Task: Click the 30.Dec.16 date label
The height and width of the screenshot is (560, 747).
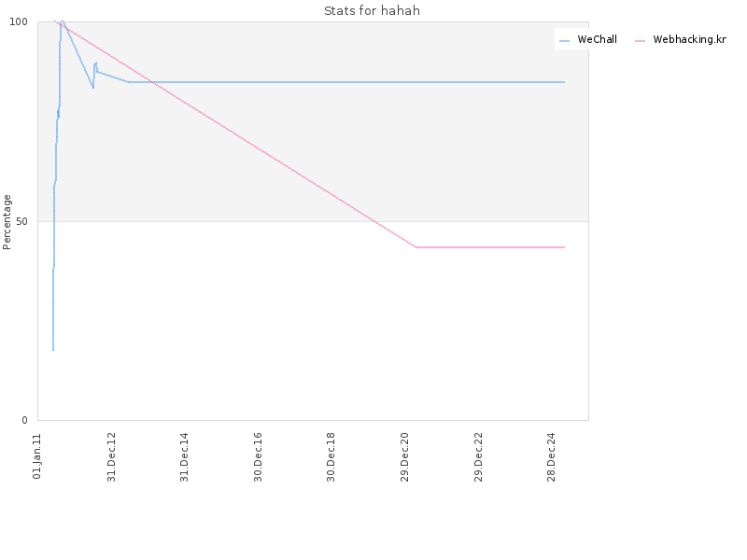Action: 259,457
